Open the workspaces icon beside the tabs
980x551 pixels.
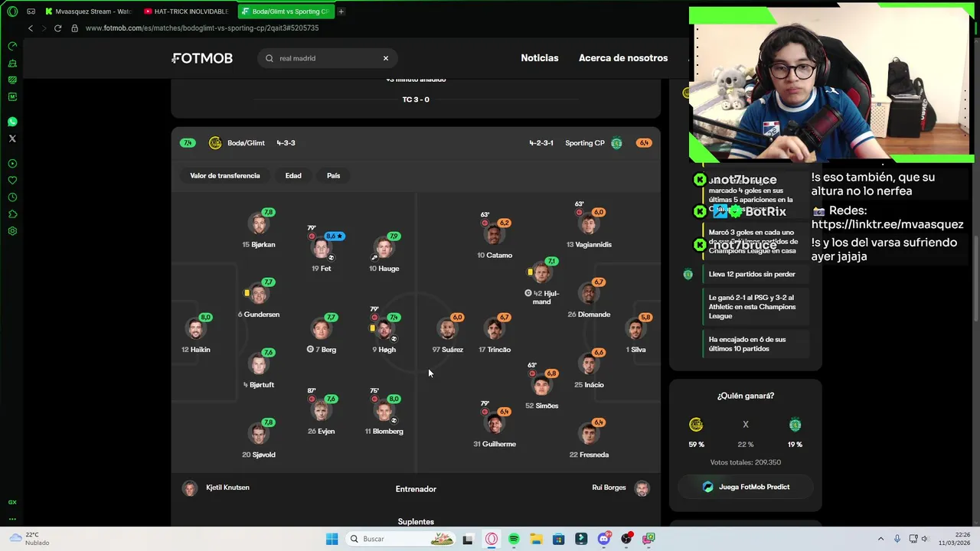pyautogui.click(x=31, y=11)
